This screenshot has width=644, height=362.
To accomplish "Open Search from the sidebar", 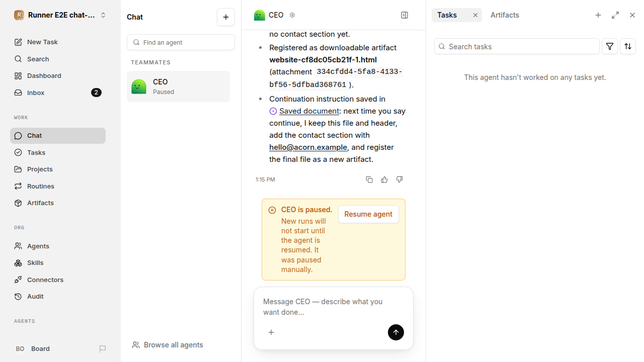I will pos(58,59).
